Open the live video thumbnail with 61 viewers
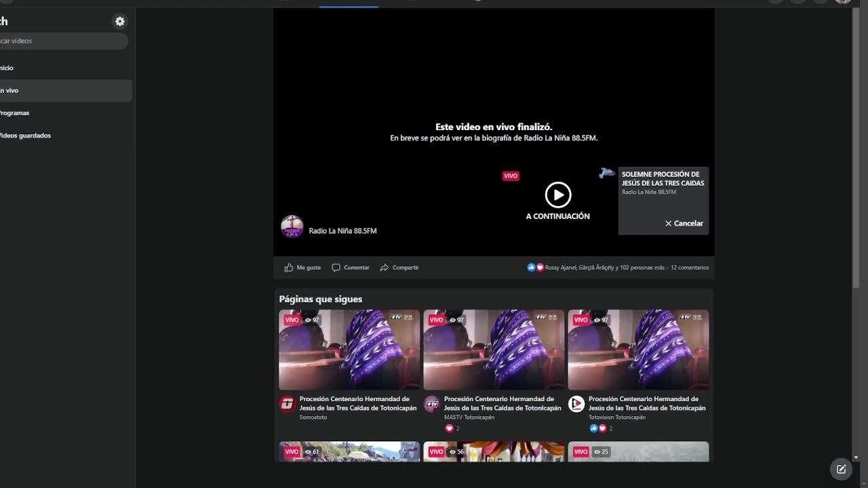 click(x=349, y=452)
